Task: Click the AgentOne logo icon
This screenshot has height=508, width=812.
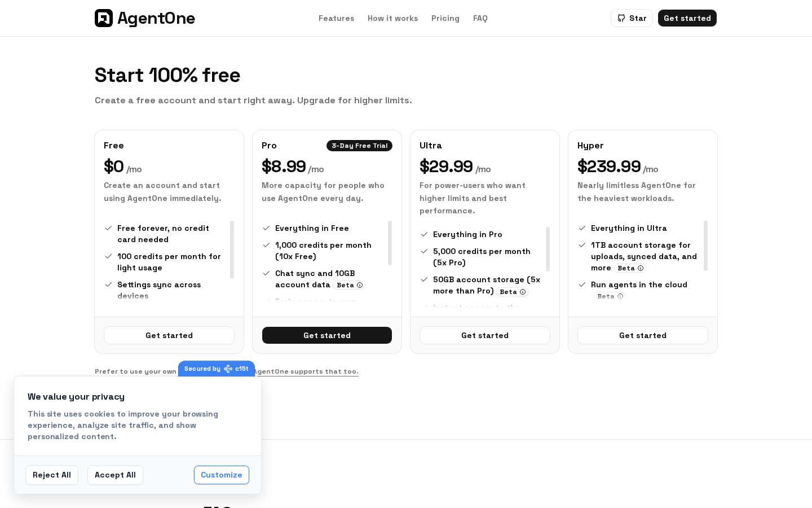Action: 104,18
